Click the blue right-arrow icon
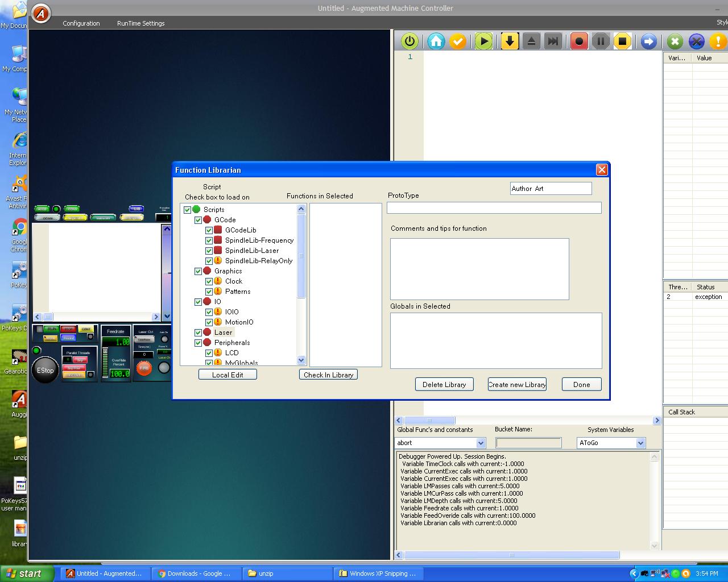The width and height of the screenshot is (728, 582). tap(648, 41)
